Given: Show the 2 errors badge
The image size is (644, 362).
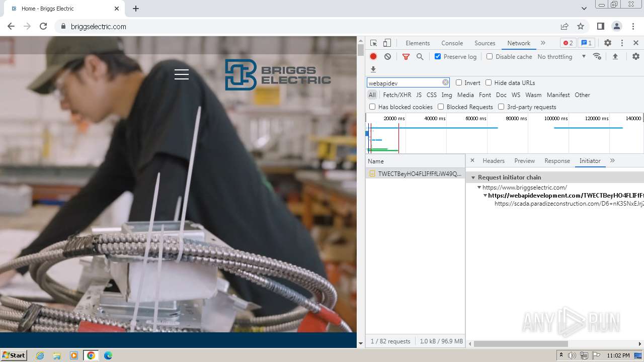Looking at the screenshot, I should (568, 43).
